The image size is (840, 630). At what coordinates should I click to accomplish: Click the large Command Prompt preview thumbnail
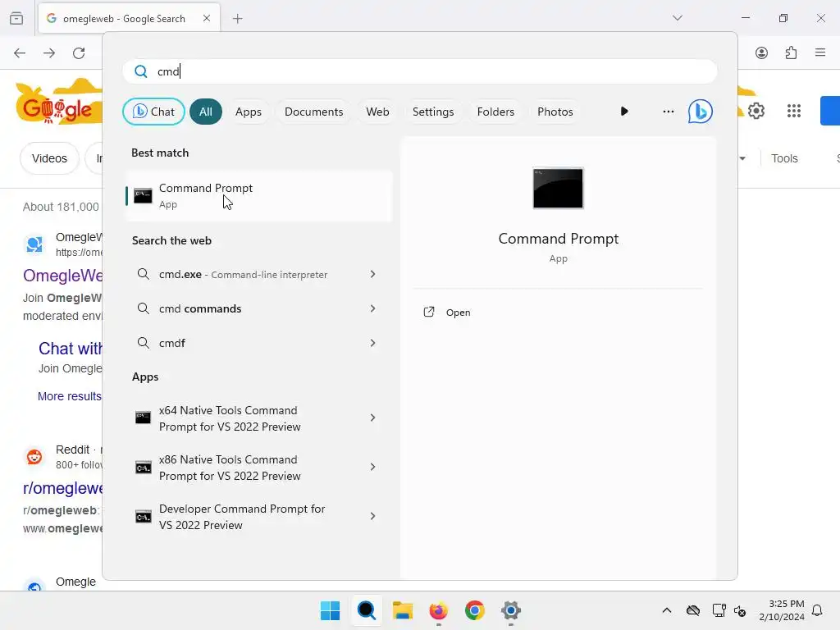click(558, 188)
